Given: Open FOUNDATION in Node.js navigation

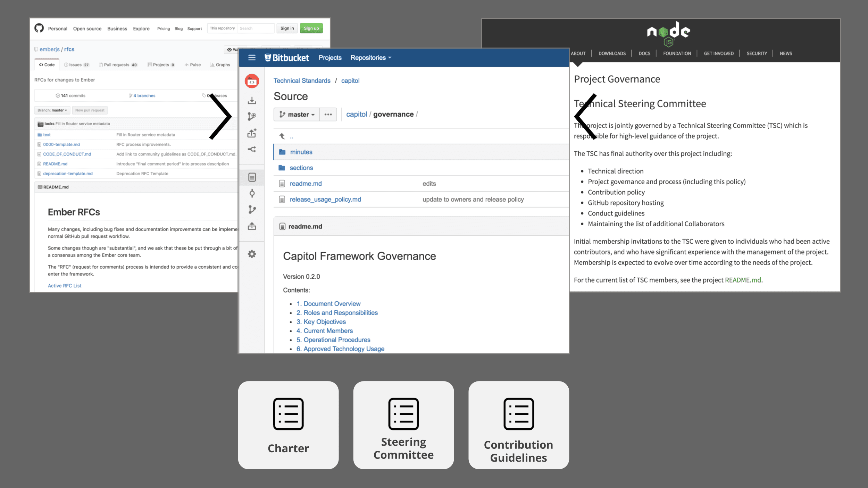Looking at the screenshot, I should pos(677,53).
